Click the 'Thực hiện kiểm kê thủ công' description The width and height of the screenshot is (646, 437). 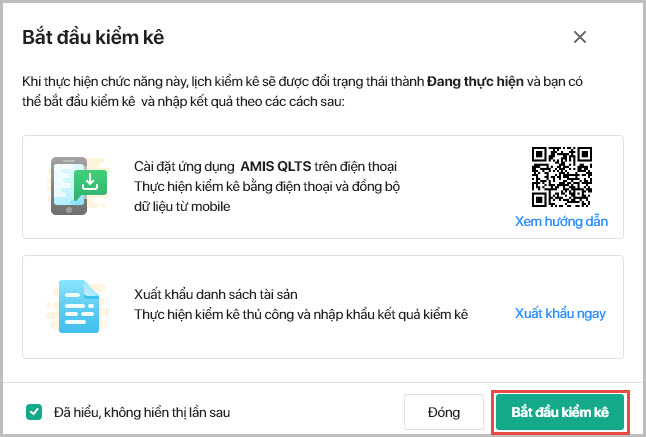pos(300,314)
